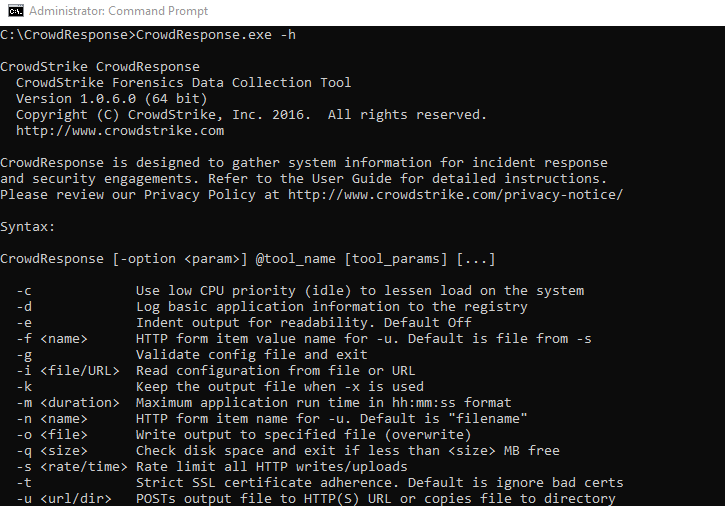
Task: Click the -m <duration> option text
Action: [x=68, y=403]
